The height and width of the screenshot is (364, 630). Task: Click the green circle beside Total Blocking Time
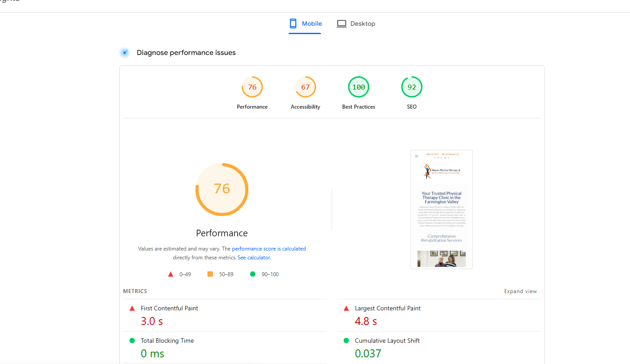(x=132, y=341)
